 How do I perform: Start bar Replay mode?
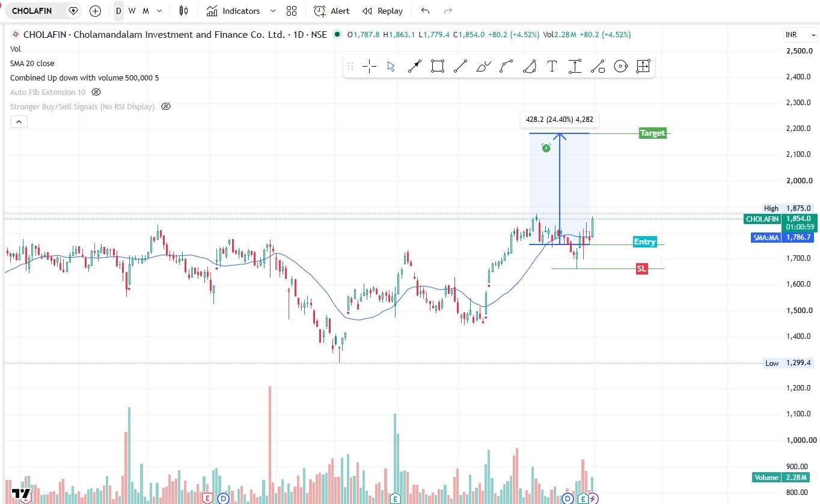click(382, 11)
